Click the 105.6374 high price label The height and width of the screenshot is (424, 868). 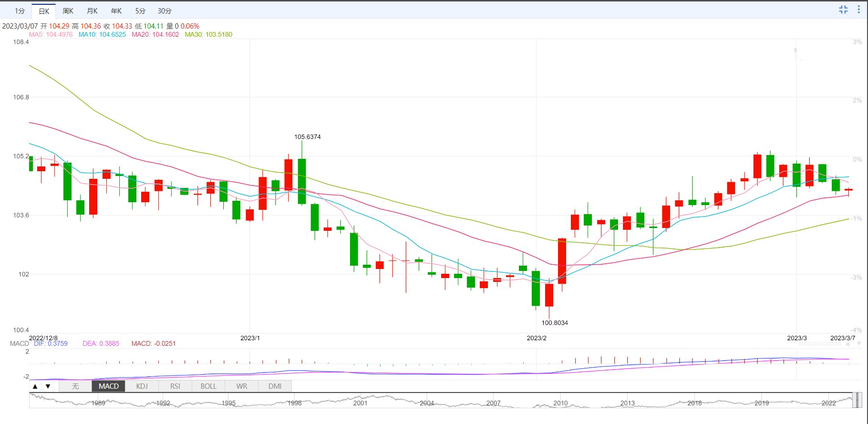308,137
